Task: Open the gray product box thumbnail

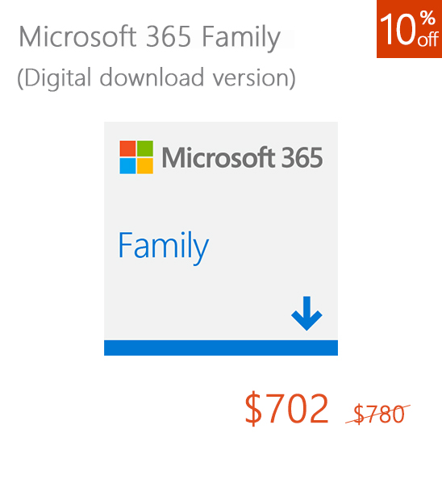Action: point(221,239)
